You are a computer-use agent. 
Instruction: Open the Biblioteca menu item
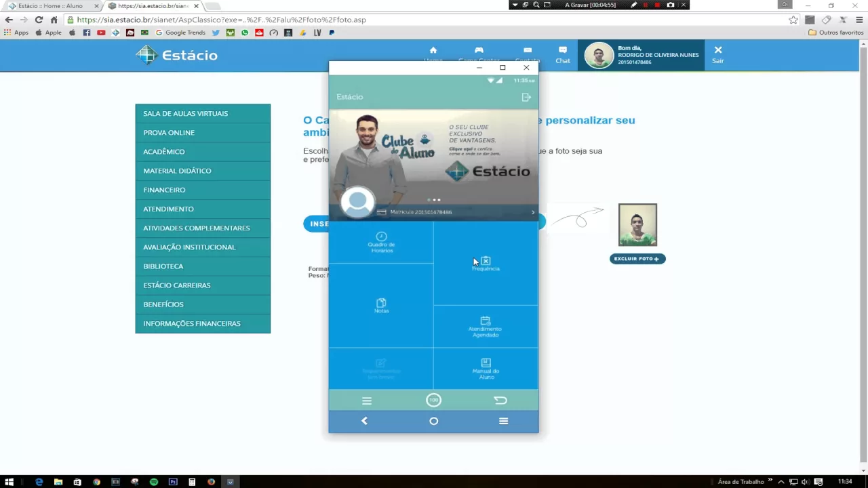click(x=203, y=266)
